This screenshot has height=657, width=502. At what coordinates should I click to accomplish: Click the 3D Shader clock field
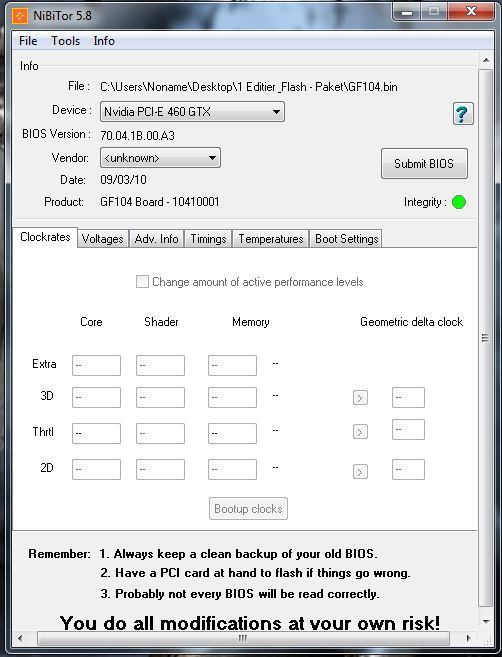click(x=160, y=397)
